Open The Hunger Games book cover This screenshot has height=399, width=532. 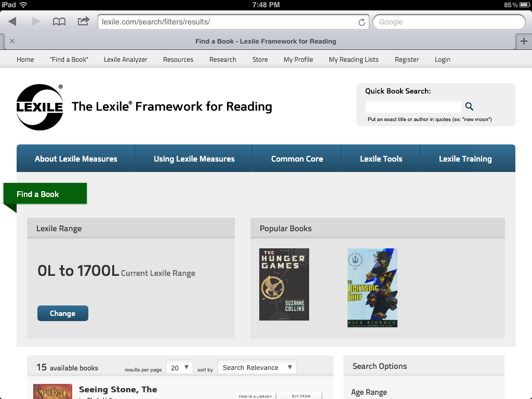click(284, 284)
